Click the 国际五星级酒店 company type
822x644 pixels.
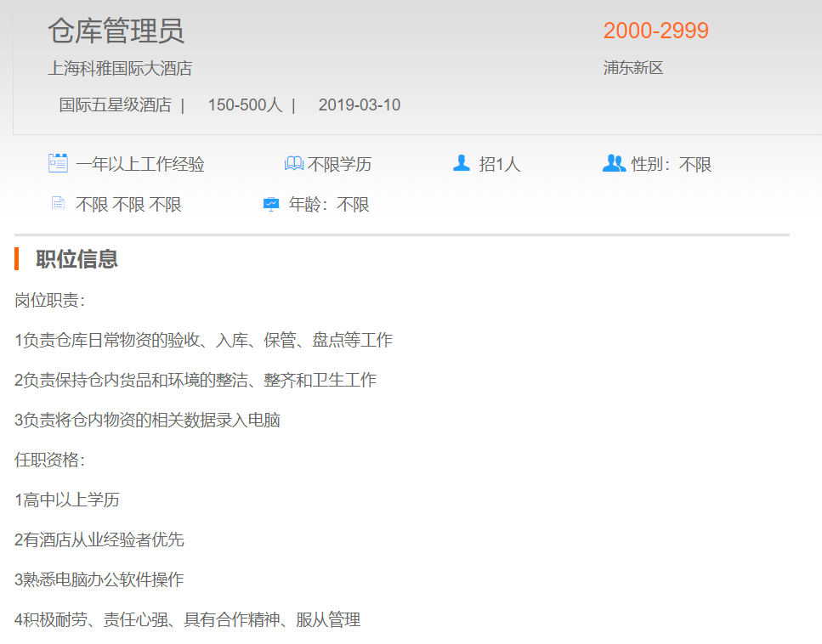pyautogui.click(x=115, y=105)
